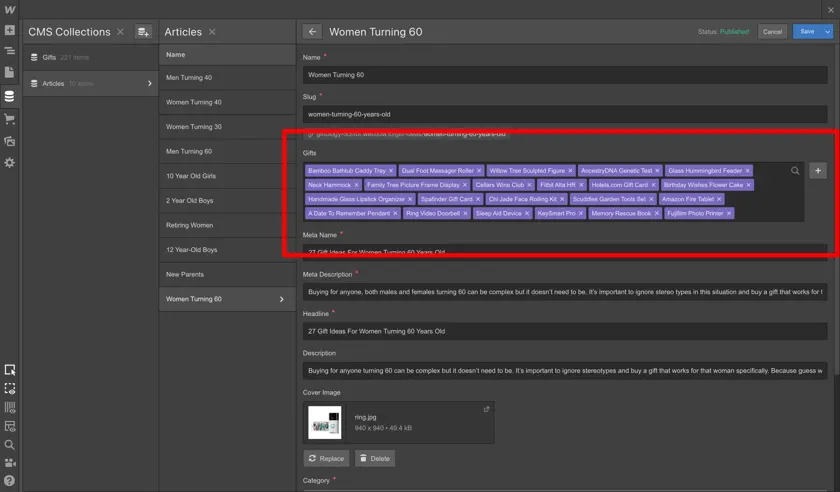
Task: Click the Slug input field
Action: [x=565, y=114]
